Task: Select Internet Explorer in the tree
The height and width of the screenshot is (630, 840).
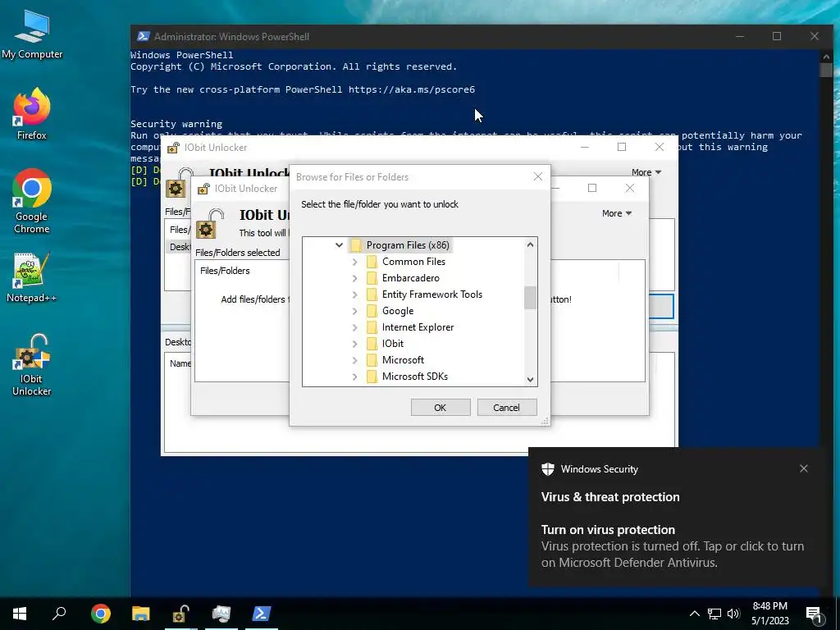Action: click(418, 327)
